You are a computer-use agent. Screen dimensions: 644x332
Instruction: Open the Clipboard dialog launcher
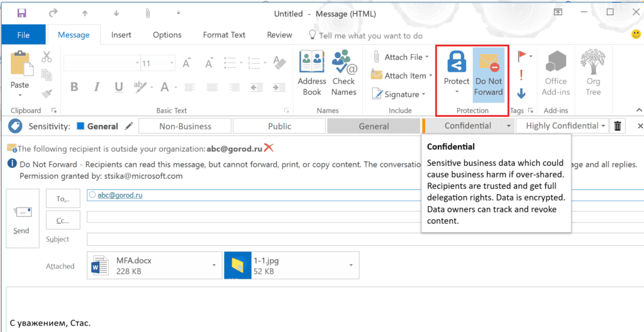click(53, 111)
